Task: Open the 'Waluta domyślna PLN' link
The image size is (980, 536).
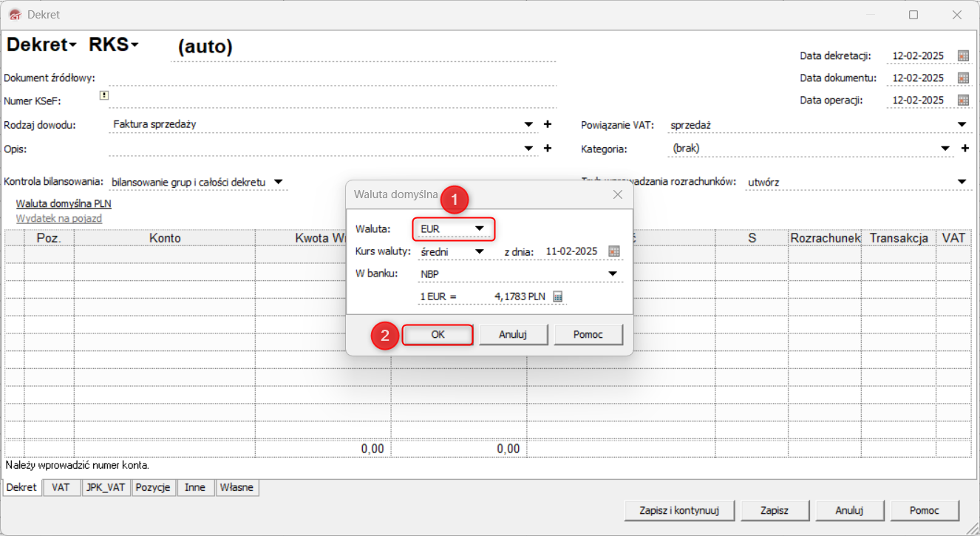Action: coord(64,204)
